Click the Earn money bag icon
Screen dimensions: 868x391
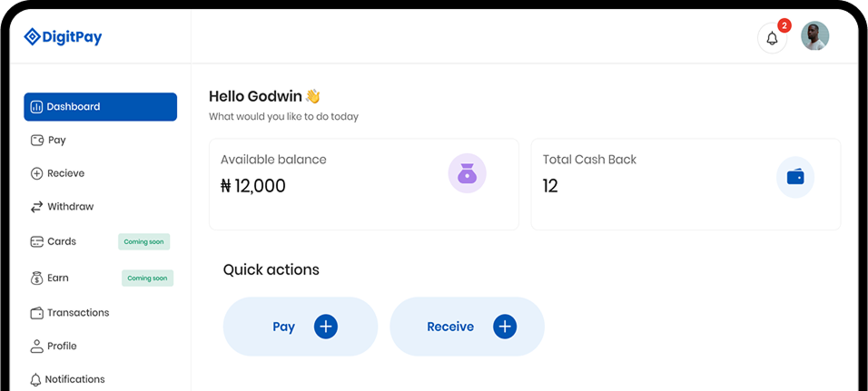click(36, 279)
